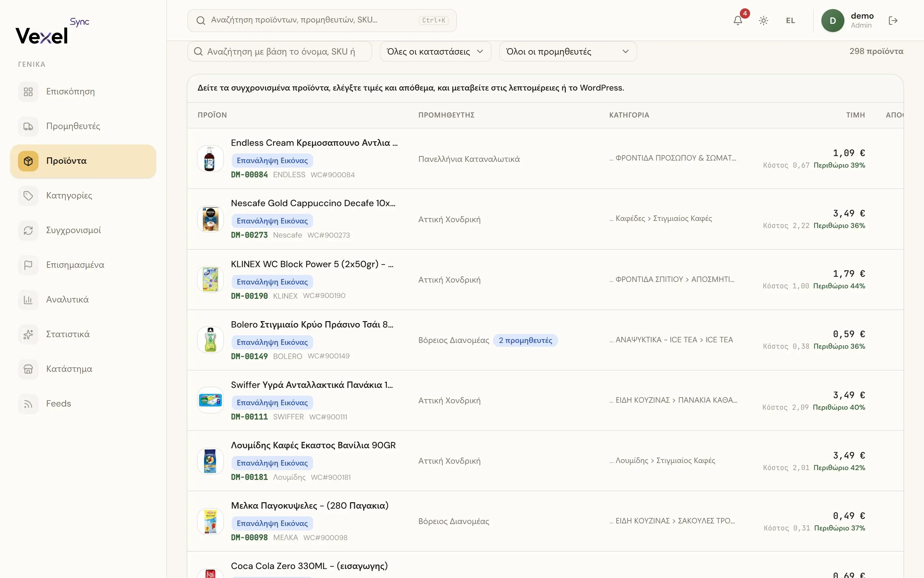The image size is (924, 578).
Task: Click SKU DM-00084
Action: 249,175
